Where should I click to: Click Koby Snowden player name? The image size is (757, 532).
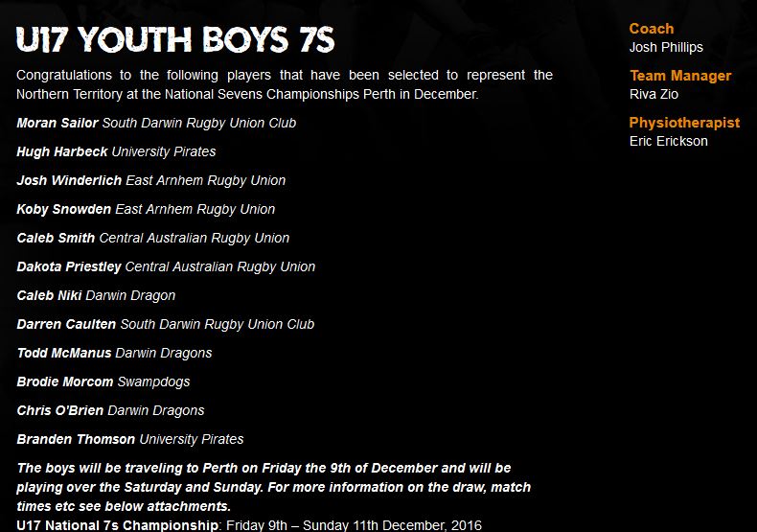pyautogui.click(x=64, y=210)
